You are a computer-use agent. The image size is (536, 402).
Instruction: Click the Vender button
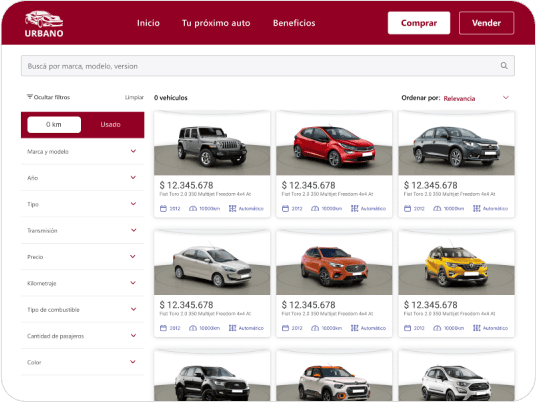point(486,23)
